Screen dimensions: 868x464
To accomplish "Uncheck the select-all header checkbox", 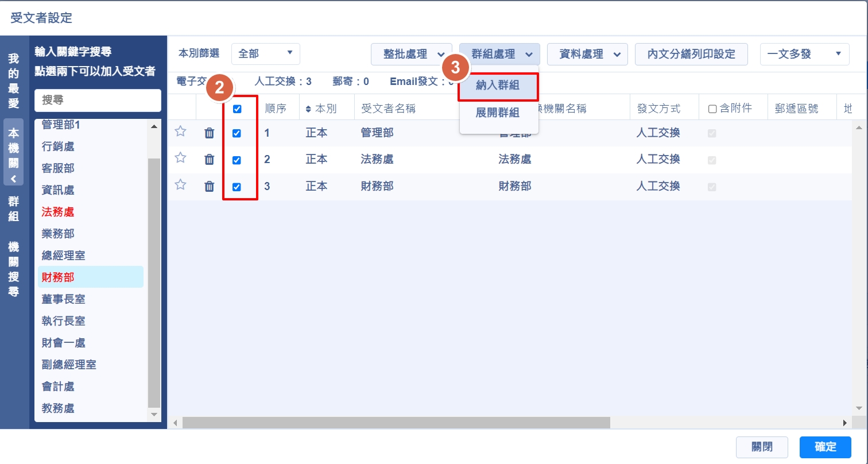I will tap(237, 109).
